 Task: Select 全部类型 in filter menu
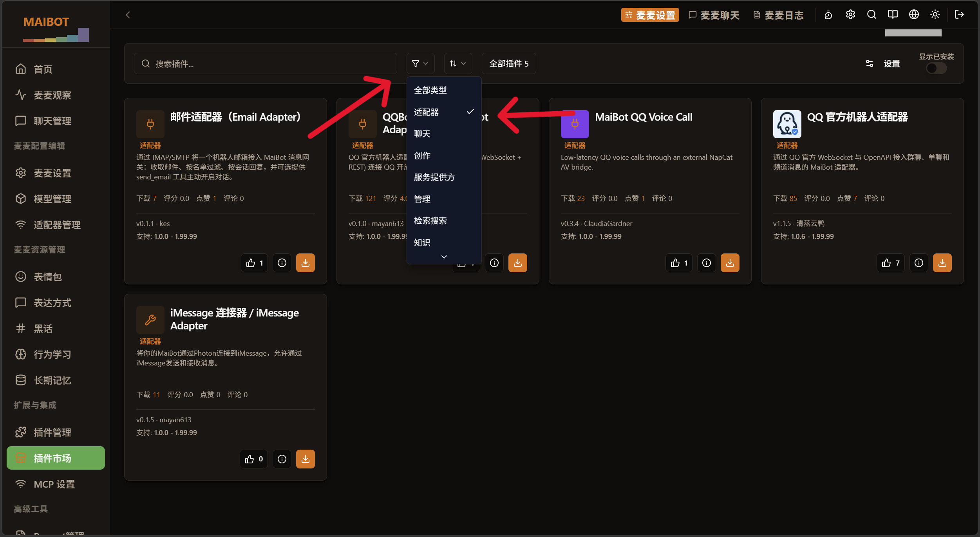444,90
